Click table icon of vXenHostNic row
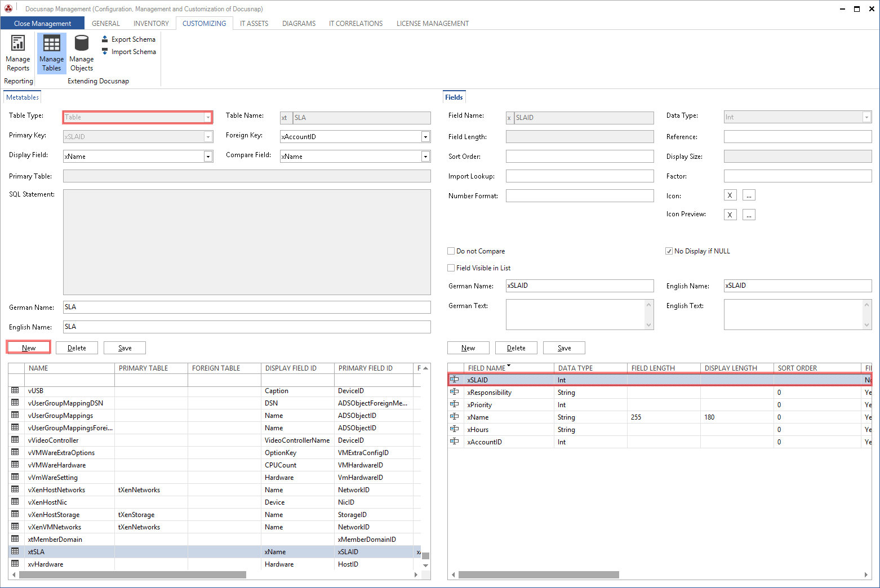The width and height of the screenshot is (880, 588). coord(15,502)
